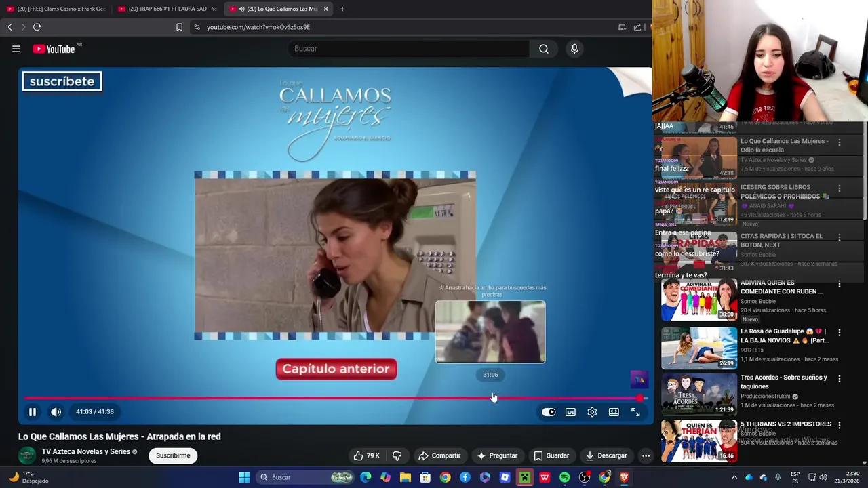Open options for Tres Acordes suggested video
Screen dimensions: 868x488
pos(840,379)
